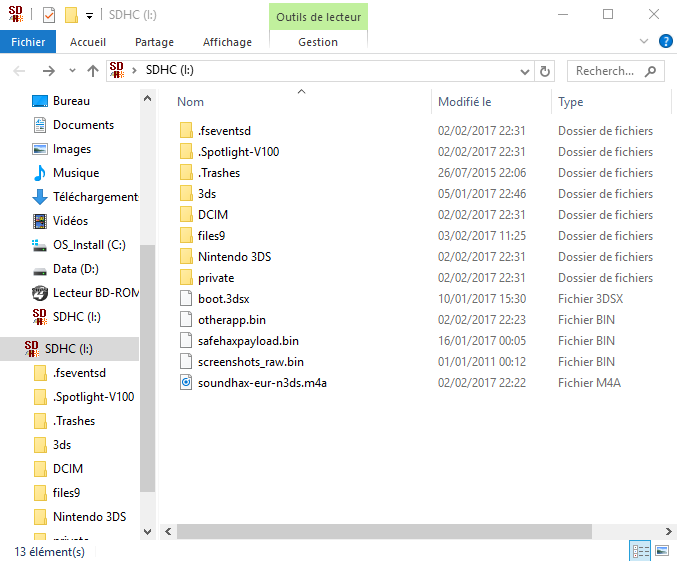Select the Outils de lecteur contextual tab

[x=318, y=17]
